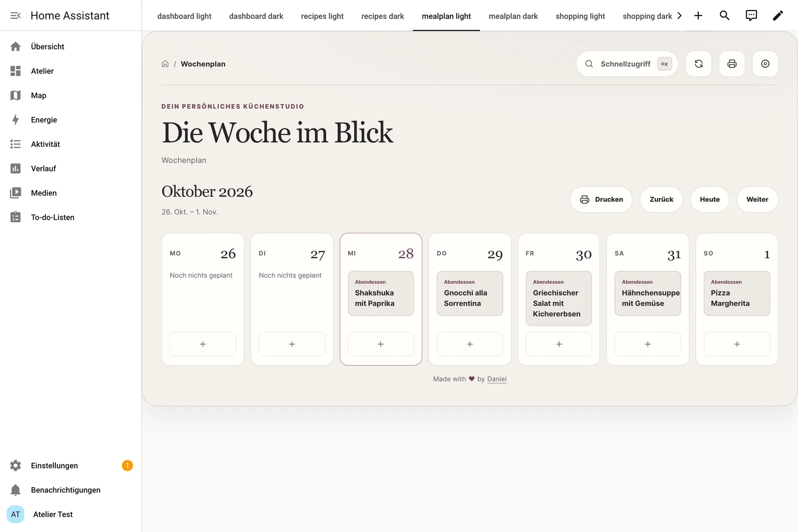Show more tabs with the chevron arrow
Screen dimensions: 798x532
click(679, 15)
